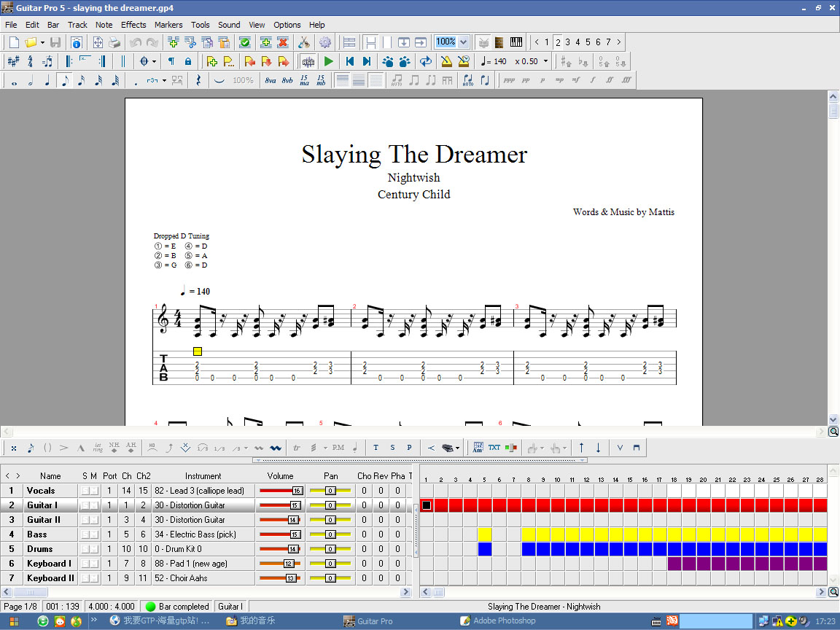
Task: Click the palm mute (P.M.) effect icon
Action: tap(338, 448)
